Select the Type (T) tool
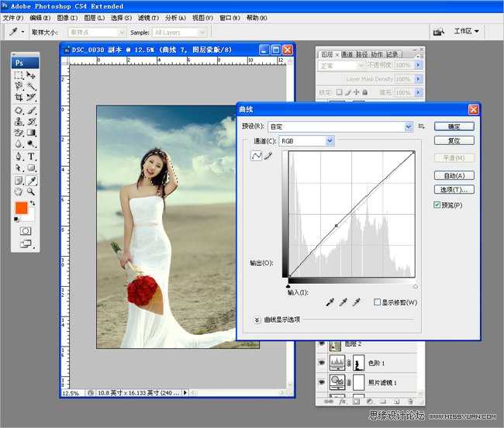 [31, 157]
